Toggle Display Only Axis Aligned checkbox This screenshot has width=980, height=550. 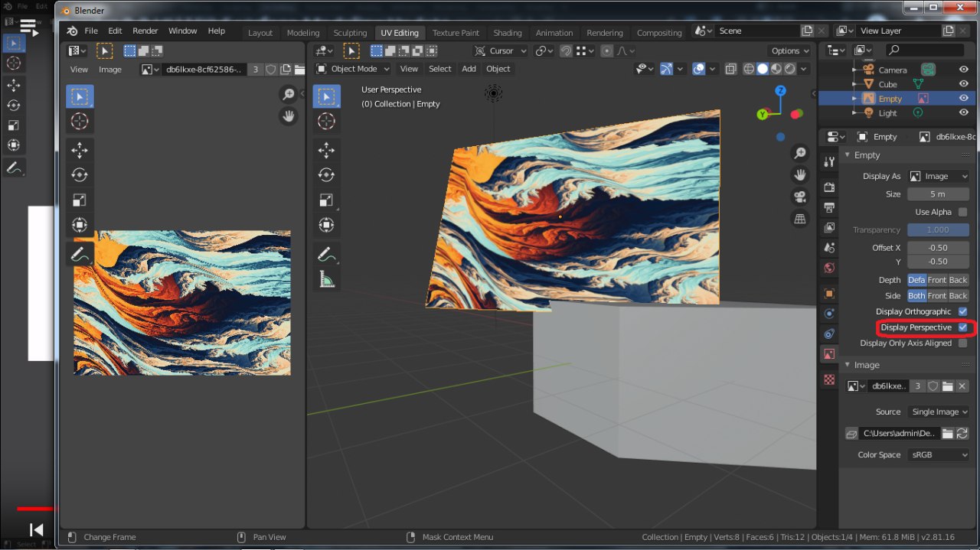click(963, 343)
